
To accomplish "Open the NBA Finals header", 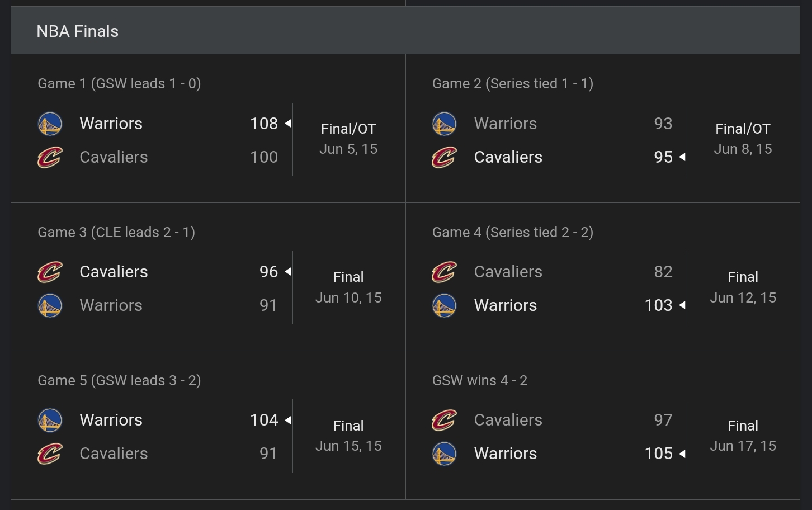I will coord(77,31).
